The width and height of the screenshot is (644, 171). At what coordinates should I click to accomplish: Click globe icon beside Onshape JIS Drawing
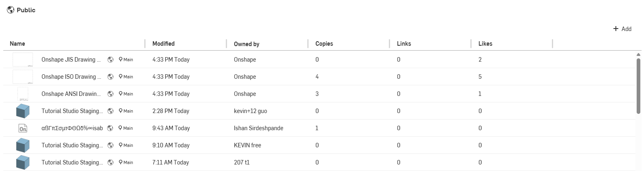tap(110, 60)
